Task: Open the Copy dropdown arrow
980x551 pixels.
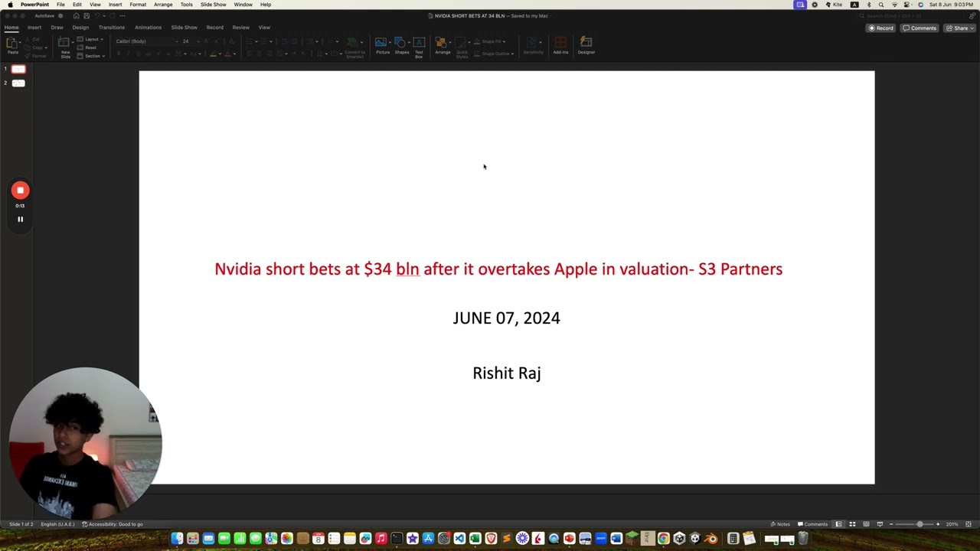Action: [x=46, y=47]
